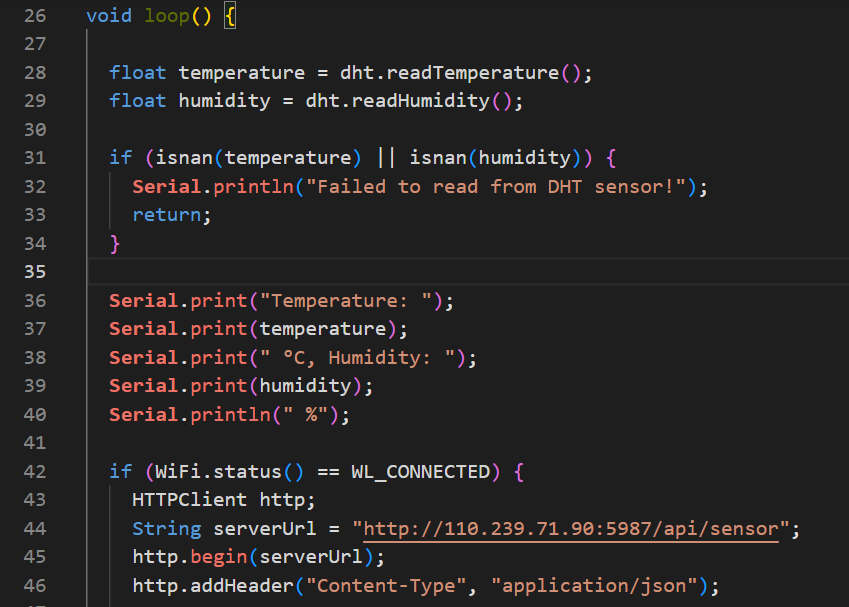The width and height of the screenshot is (849, 607).
Task: Click the "Temperature: " string on line 36
Action: [346, 301]
